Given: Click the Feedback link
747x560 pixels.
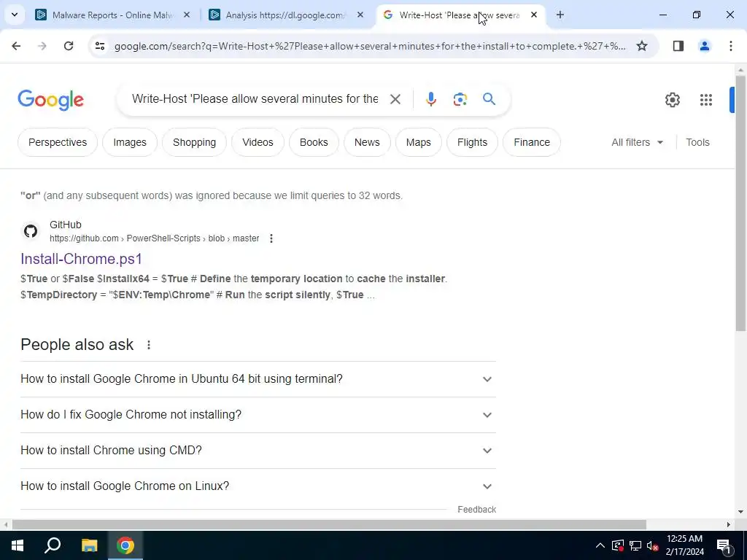Looking at the screenshot, I should (x=476, y=510).
